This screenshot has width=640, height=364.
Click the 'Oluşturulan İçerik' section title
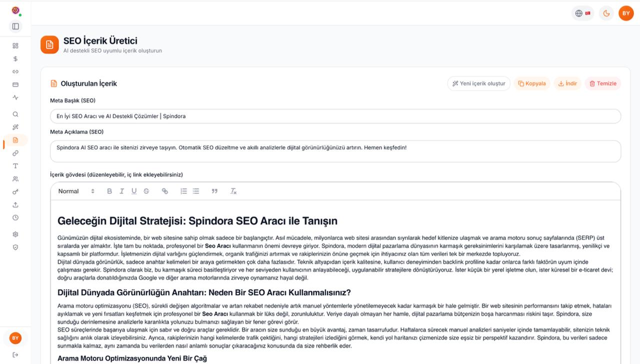pyautogui.click(x=89, y=83)
